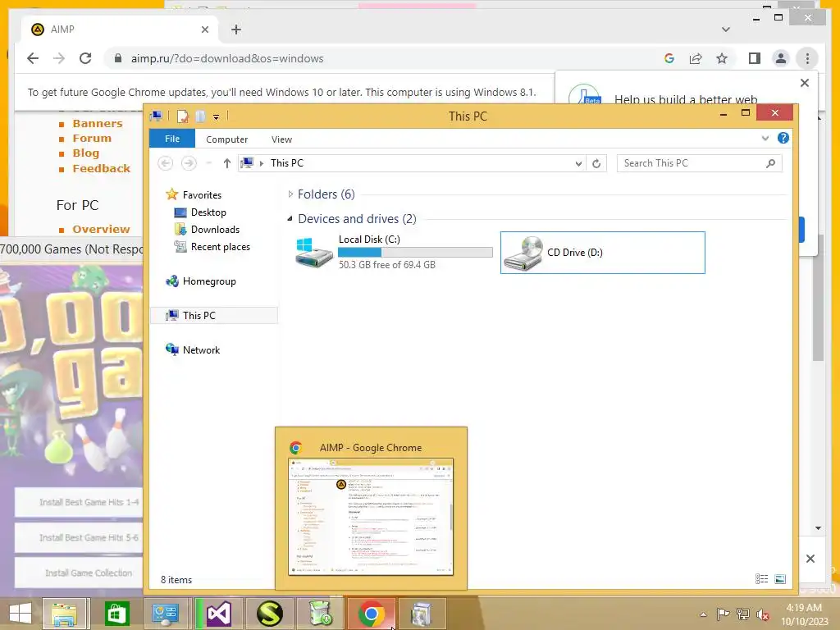Viewport: 840px width, 630px height.
Task: Open the Customize Quick Access Toolbar dropdown
Action: tap(216, 116)
